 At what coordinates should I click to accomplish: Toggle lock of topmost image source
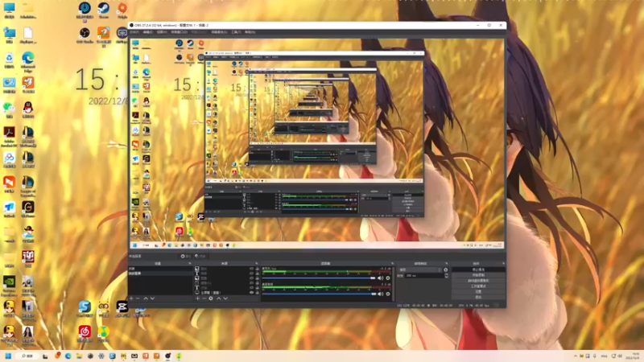tap(258, 269)
